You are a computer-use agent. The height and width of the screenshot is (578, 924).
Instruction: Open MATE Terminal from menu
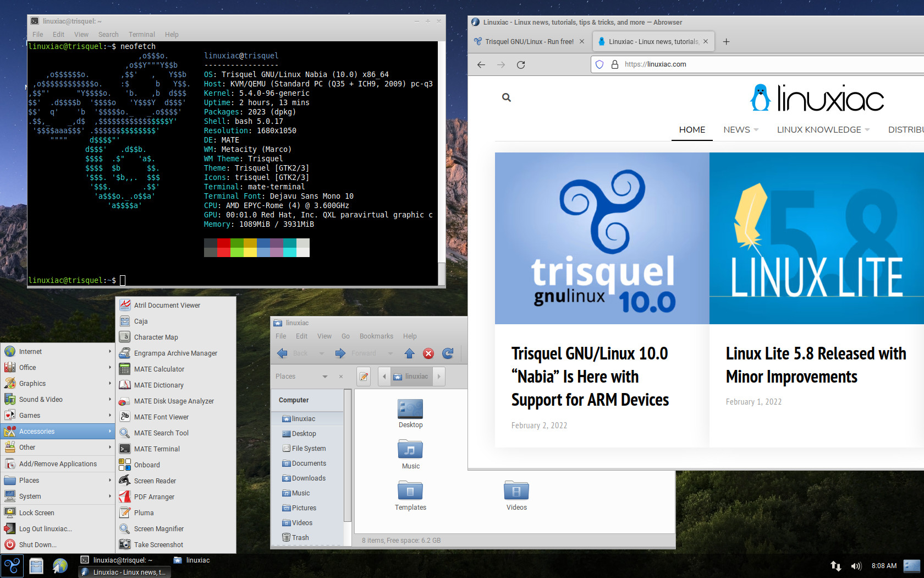175,449
